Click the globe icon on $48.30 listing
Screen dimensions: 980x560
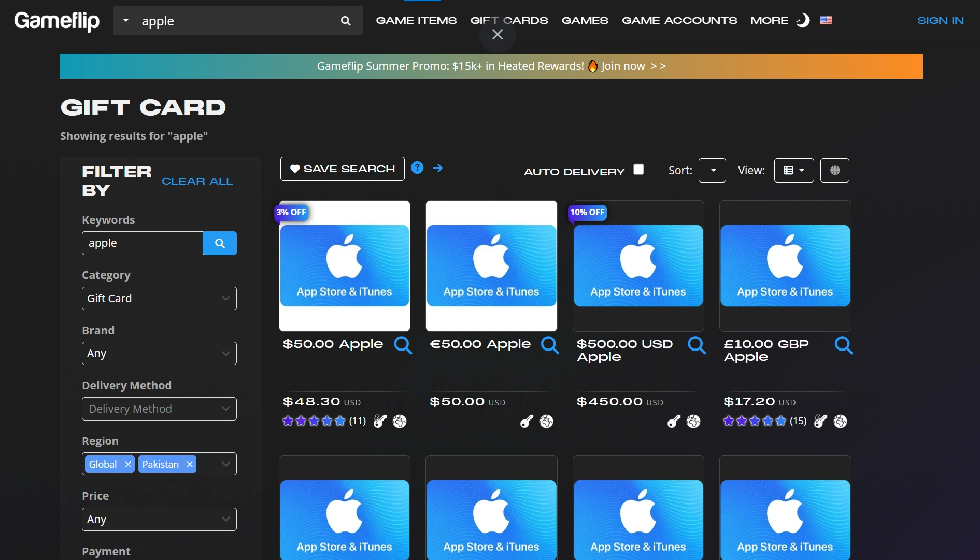(x=400, y=421)
